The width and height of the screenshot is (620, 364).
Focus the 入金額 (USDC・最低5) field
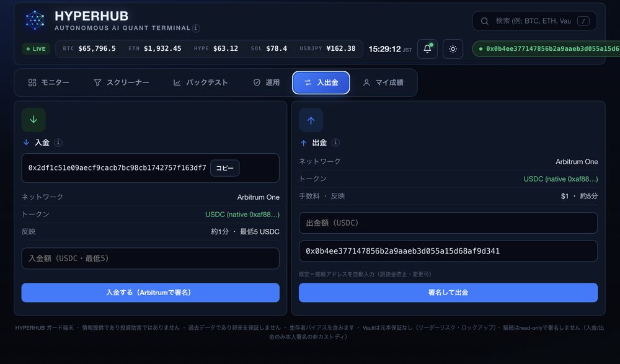click(150, 259)
